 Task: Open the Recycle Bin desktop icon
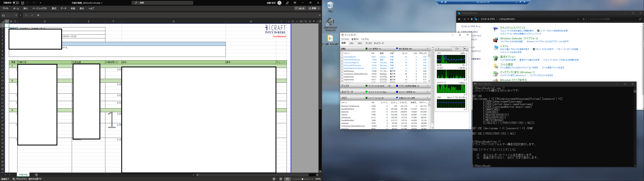(x=330, y=7)
